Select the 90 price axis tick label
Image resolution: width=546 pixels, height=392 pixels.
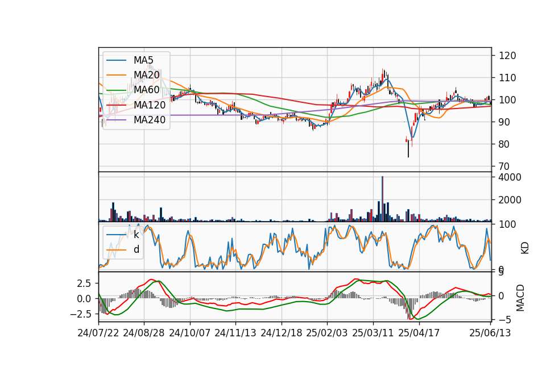504,122
